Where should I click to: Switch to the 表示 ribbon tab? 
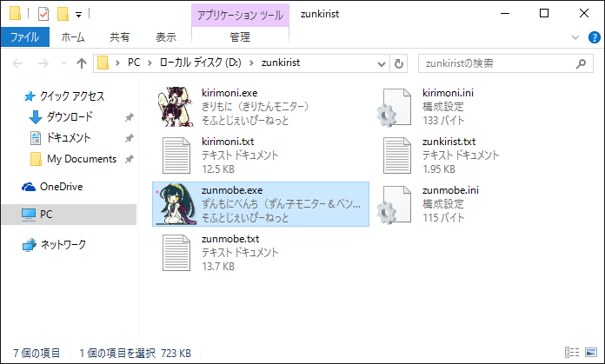tap(166, 37)
